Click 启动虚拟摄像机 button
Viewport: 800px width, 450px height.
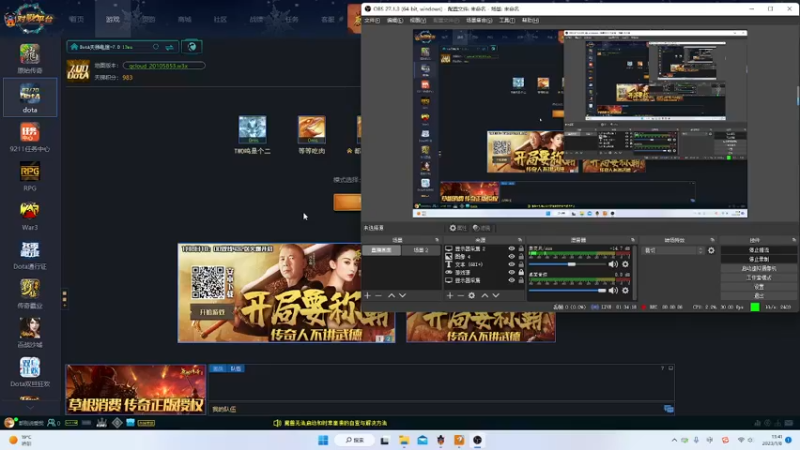pyautogui.click(x=759, y=268)
